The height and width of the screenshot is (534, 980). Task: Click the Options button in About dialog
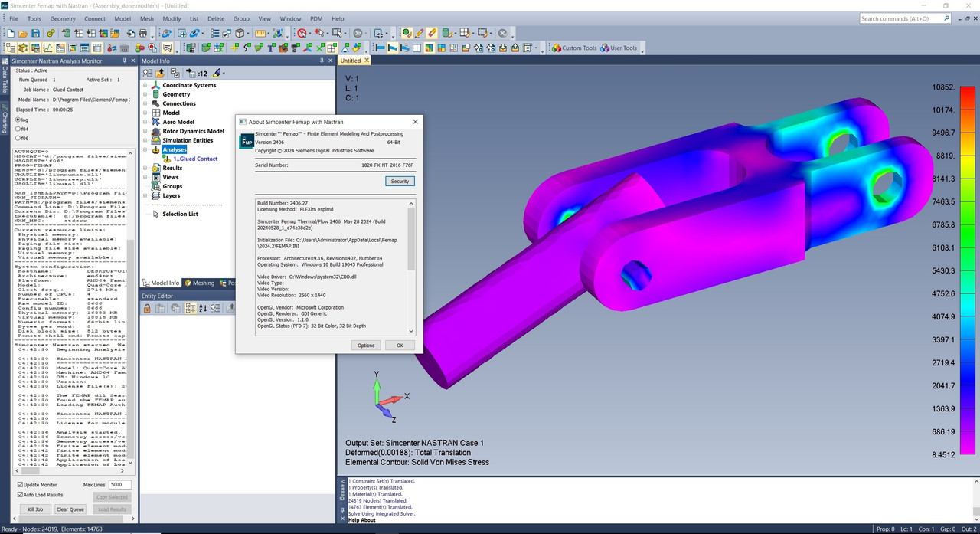[x=366, y=345]
